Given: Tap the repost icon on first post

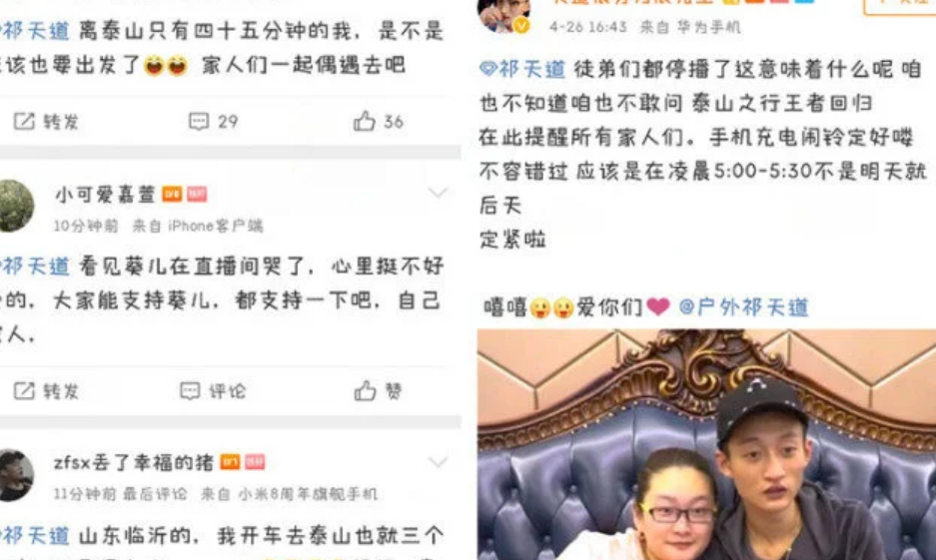Looking at the screenshot, I should (25, 122).
